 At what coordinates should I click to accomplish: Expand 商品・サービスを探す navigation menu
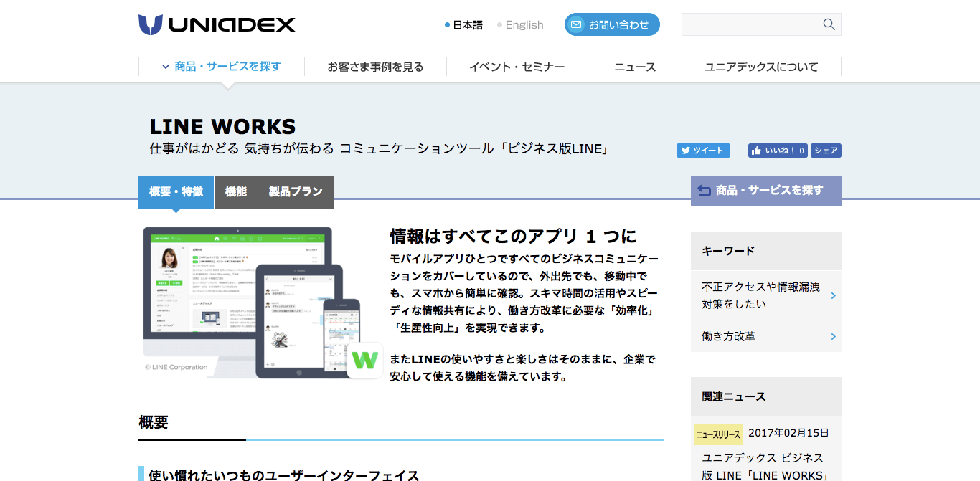point(221,67)
